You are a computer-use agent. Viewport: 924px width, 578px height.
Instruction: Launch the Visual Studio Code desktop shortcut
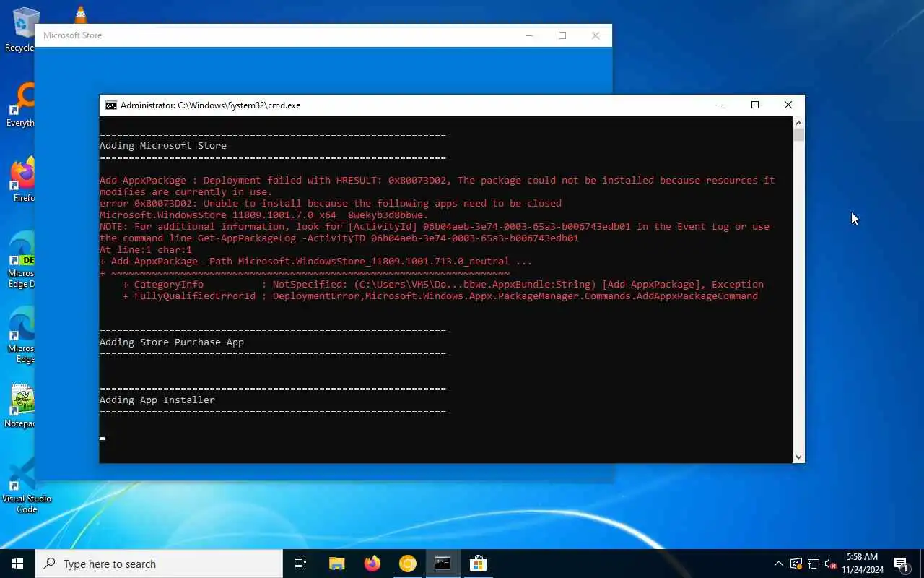point(27,486)
